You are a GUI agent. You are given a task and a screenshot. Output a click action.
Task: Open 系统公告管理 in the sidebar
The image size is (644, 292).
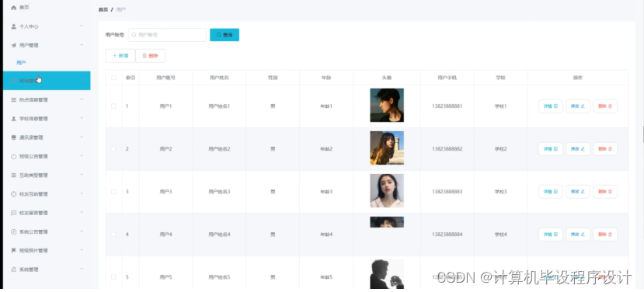(x=47, y=231)
